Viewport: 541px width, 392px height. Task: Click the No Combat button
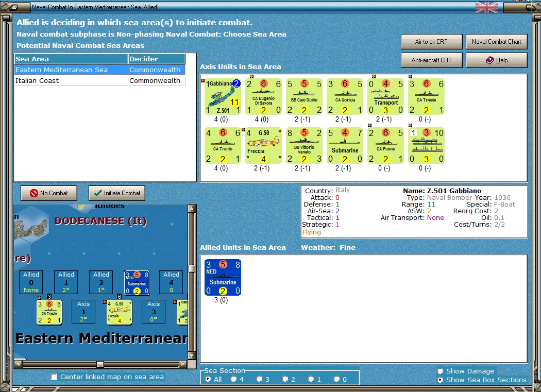tap(49, 193)
